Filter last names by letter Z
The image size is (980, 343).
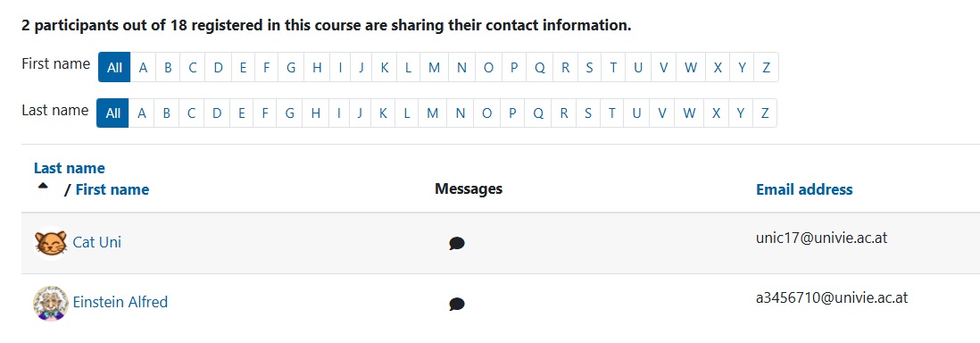[x=764, y=113]
